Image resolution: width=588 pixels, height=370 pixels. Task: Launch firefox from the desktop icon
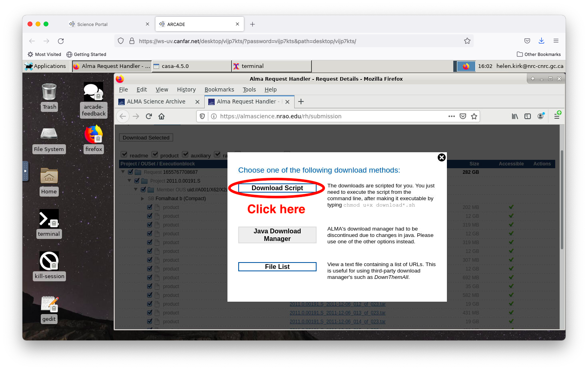pos(94,139)
